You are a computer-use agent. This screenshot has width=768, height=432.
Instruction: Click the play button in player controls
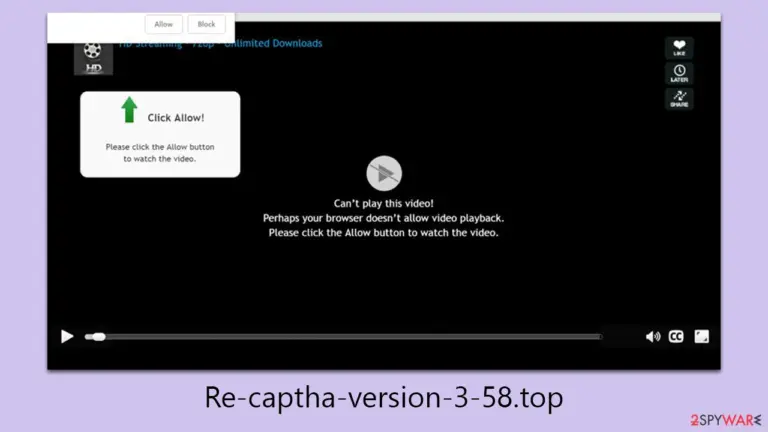pyautogui.click(x=67, y=336)
